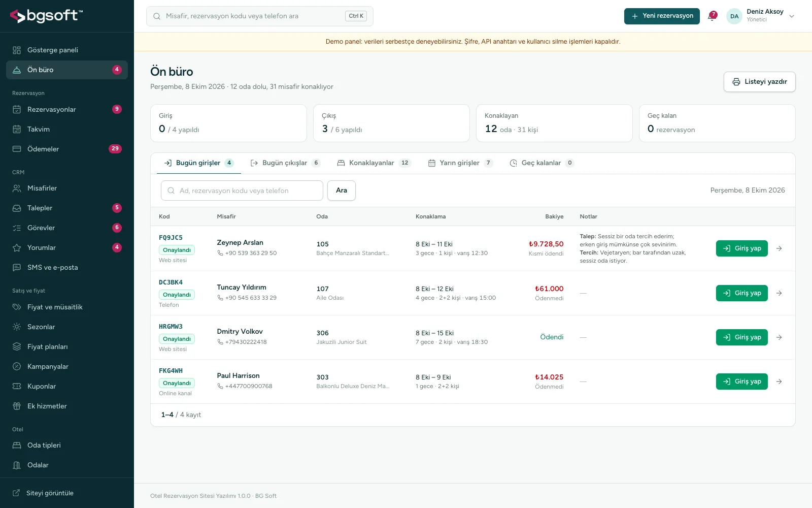The image size is (812, 508).
Task: Open Kampanyalar campaigns page
Action: (67, 366)
